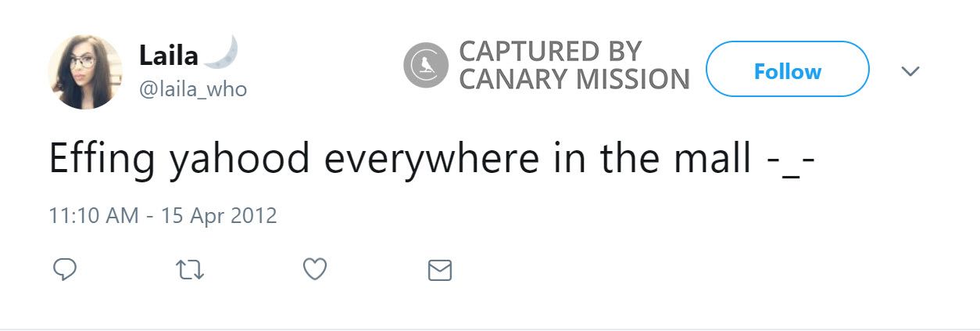Click the CANARY MISSION watermark line
The image size is (980, 331).
[574, 80]
